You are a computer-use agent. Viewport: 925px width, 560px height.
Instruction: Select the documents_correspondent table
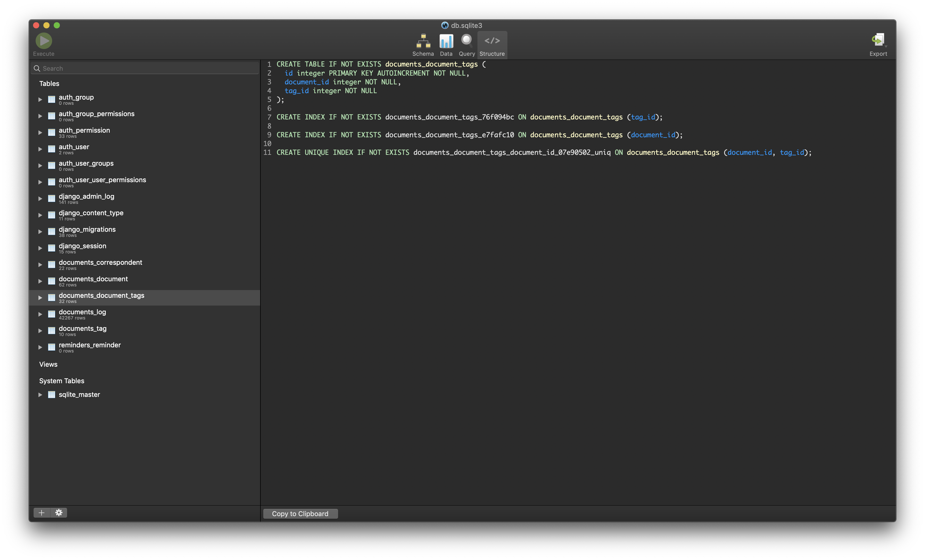point(145,265)
